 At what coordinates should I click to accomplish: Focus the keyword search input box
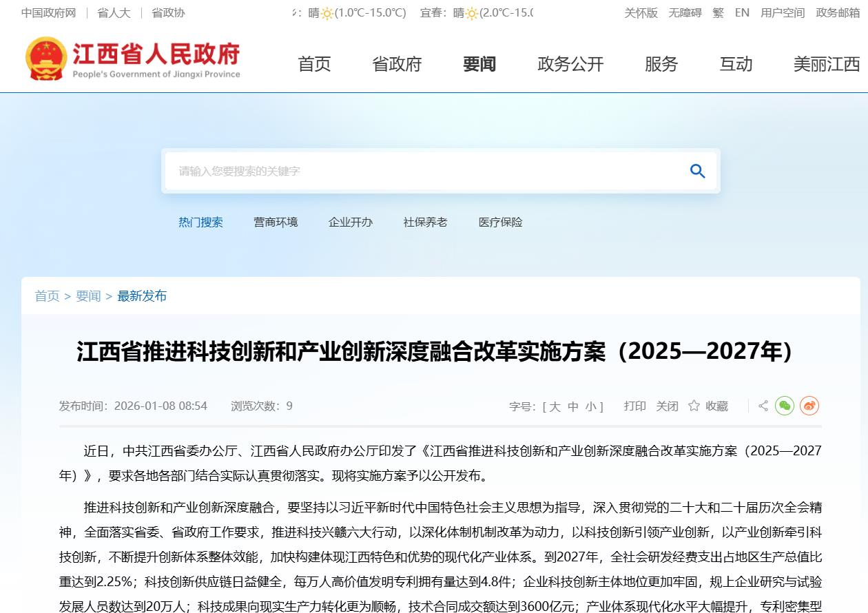click(420, 171)
